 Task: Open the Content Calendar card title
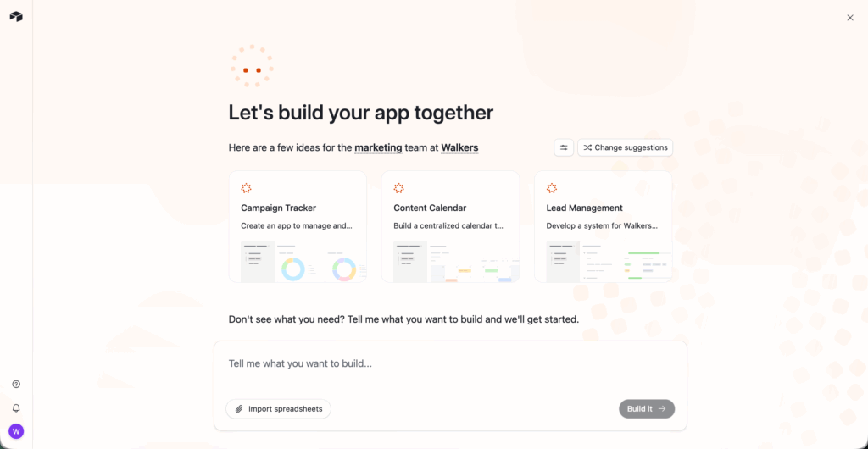[430, 208]
